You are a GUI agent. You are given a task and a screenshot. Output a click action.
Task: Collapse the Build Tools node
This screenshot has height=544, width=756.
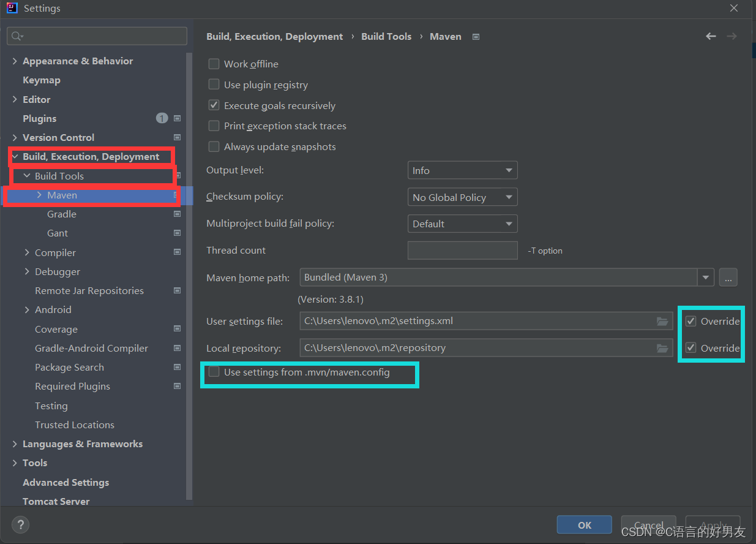coord(27,176)
